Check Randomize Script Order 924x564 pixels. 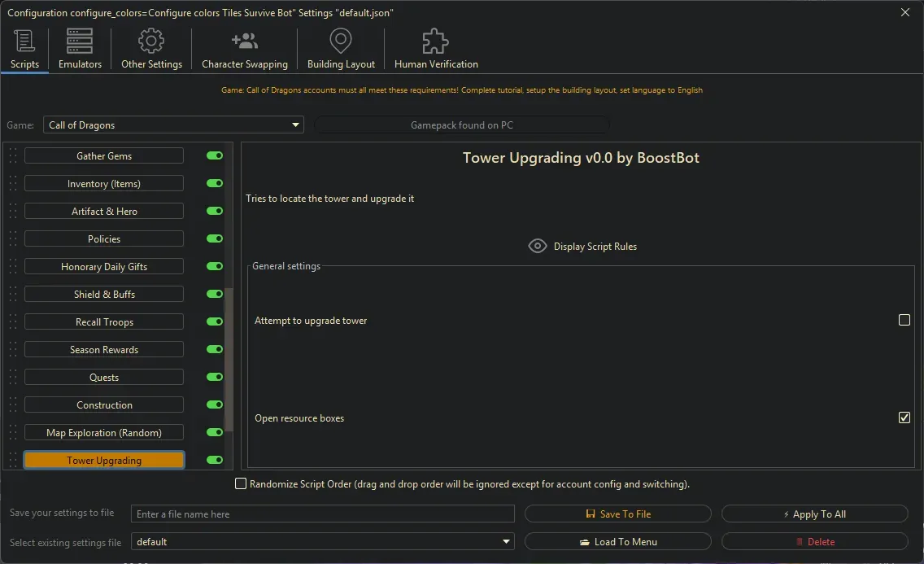[241, 483]
